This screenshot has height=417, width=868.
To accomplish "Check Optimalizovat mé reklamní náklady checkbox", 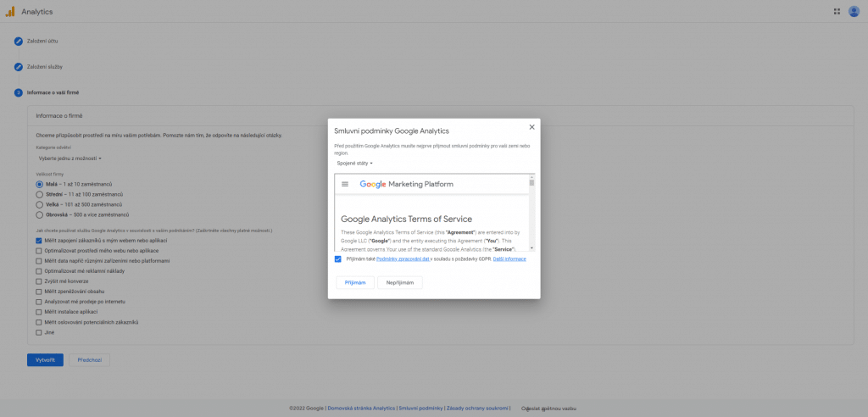I will coord(39,271).
